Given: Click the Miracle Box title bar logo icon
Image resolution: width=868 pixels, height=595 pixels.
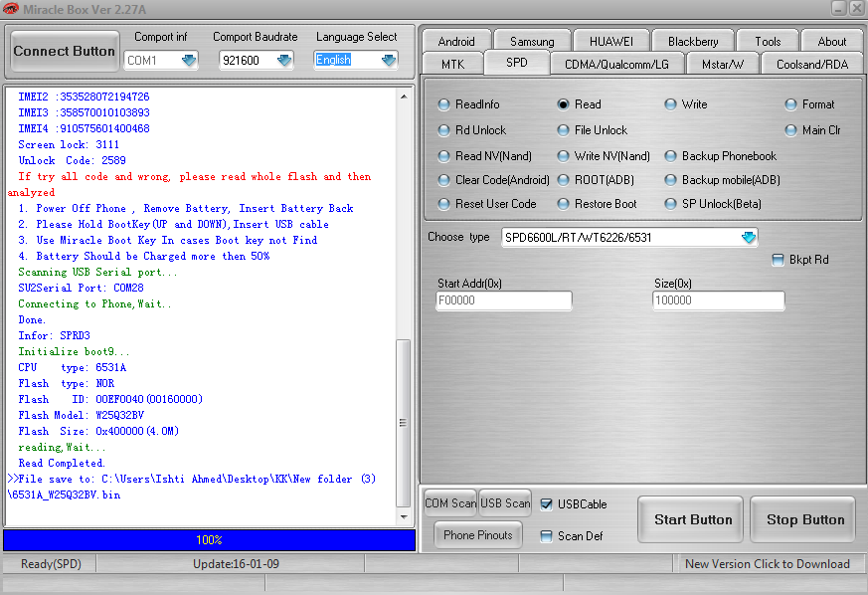Looking at the screenshot, I should 10,9.
